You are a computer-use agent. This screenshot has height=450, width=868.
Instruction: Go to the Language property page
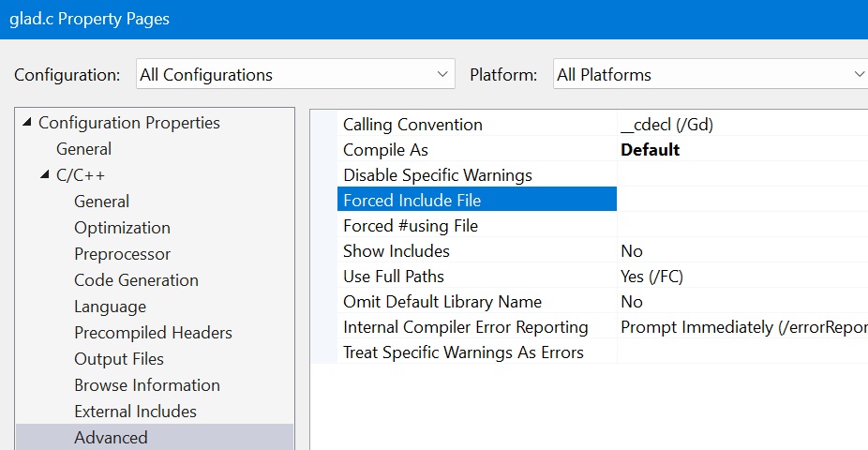coord(110,307)
